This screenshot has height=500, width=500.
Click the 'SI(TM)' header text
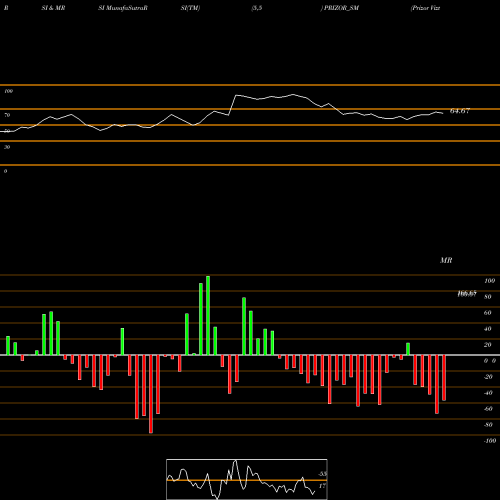(190, 8)
